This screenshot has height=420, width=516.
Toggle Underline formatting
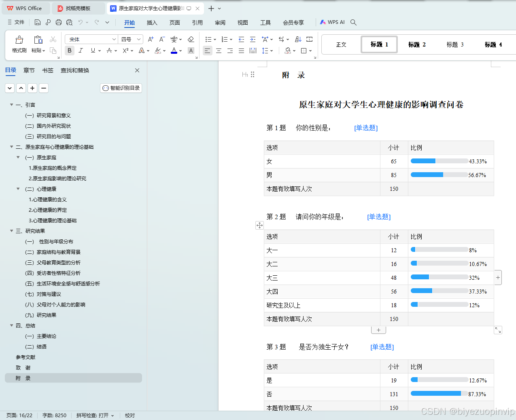[93, 51]
